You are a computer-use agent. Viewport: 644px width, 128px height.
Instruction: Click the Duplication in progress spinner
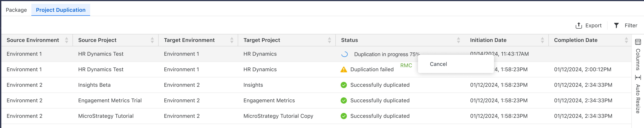click(344, 54)
